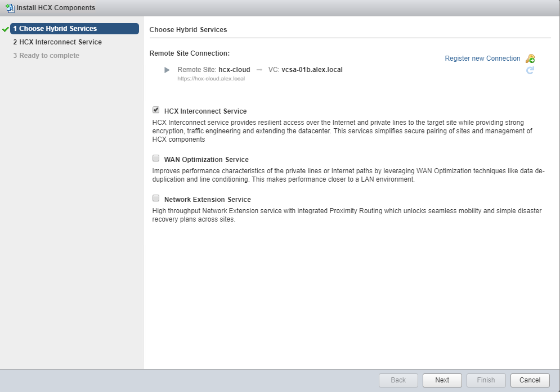Click the Install HCX Components title icon

point(10,8)
